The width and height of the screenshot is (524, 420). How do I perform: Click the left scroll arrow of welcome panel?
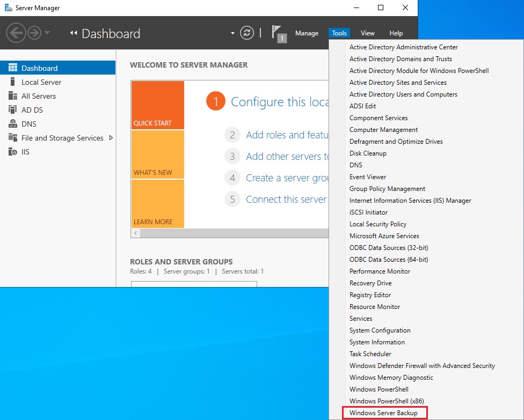(135, 233)
